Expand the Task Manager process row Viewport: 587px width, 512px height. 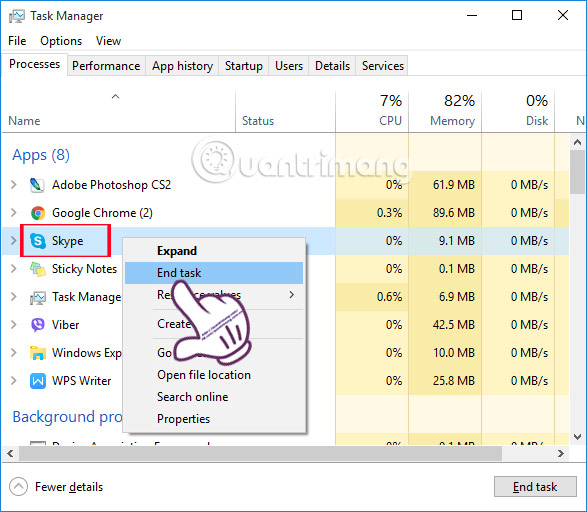[14, 296]
